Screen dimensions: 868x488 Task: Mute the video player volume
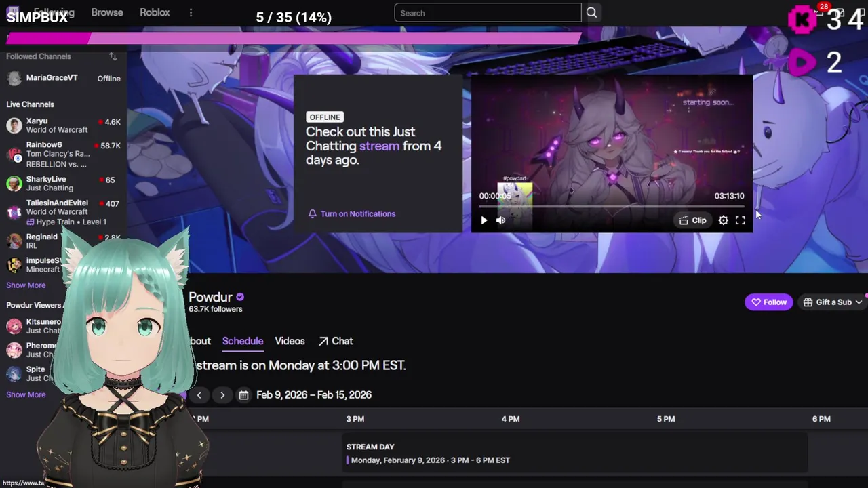pos(500,220)
